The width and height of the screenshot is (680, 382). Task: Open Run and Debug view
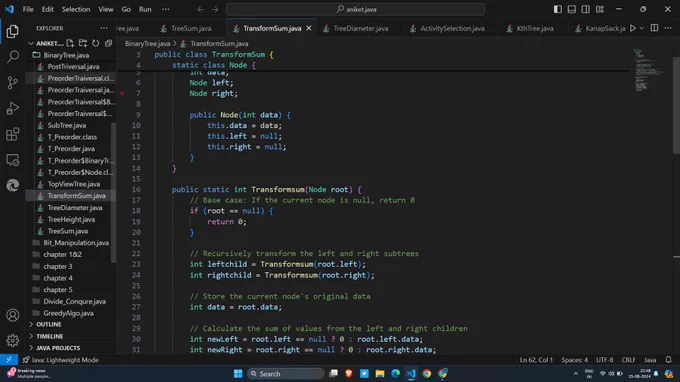click(13, 108)
